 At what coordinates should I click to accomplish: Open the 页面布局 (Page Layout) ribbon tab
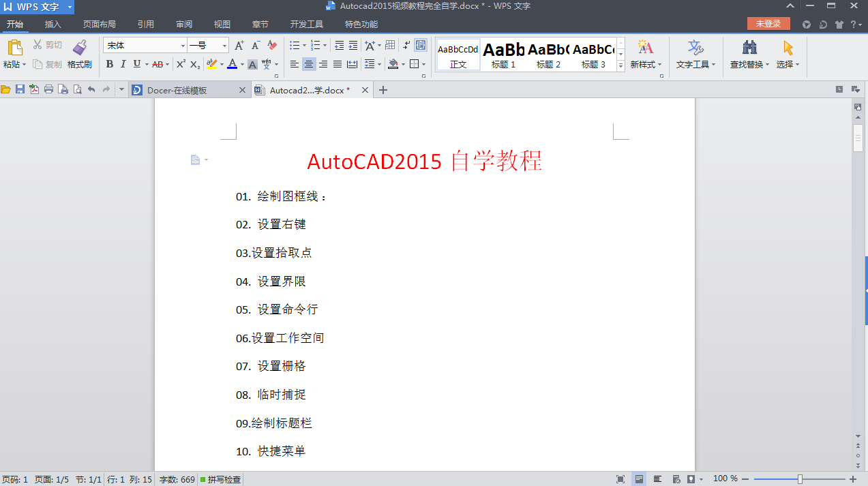(100, 25)
